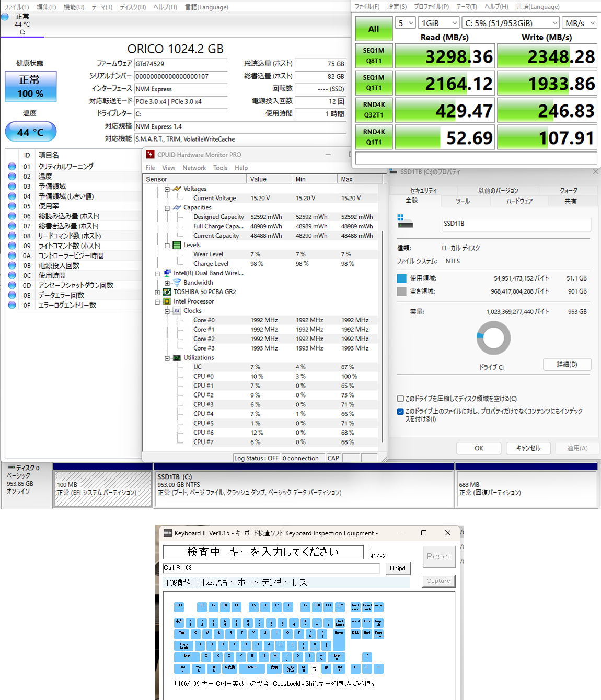The height and width of the screenshot is (700, 601).
Task: Switch to the ハードウェア tab
Action: (519, 201)
